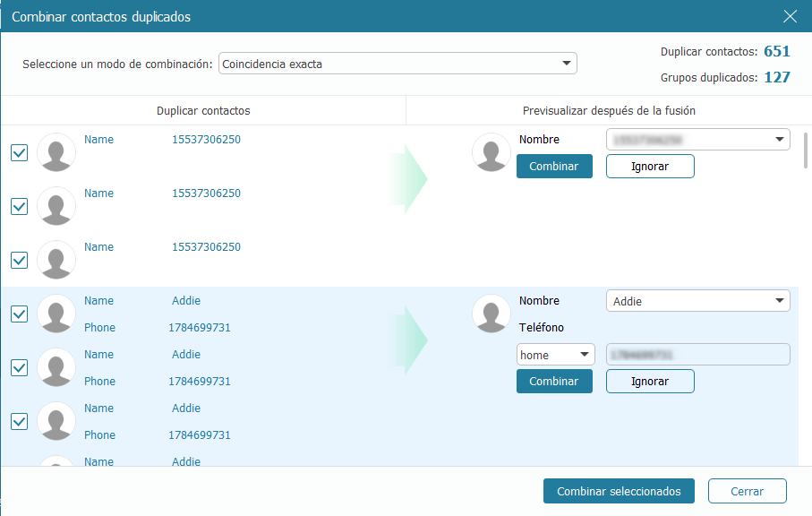Click the first Addie contact avatar
This screenshot has height=516, width=812.
(56, 314)
